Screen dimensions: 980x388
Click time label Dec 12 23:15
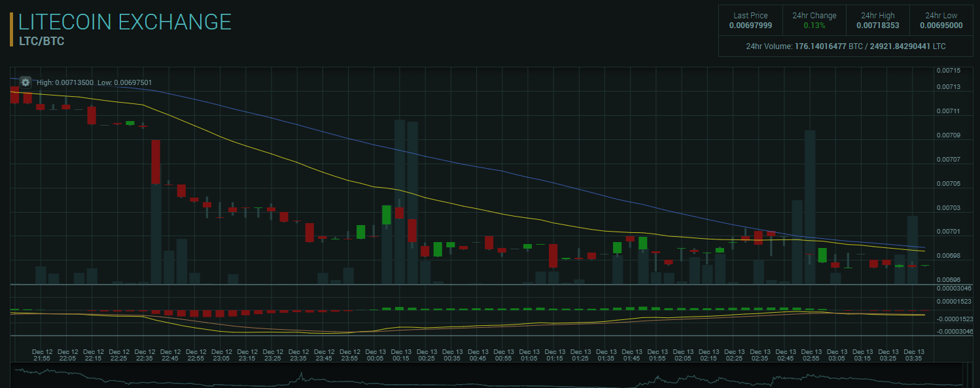(247, 355)
